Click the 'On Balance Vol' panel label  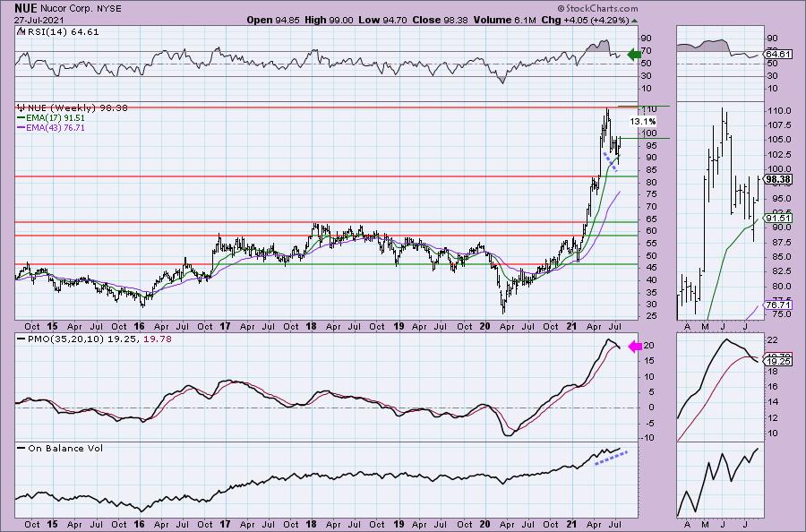click(x=60, y=448)
